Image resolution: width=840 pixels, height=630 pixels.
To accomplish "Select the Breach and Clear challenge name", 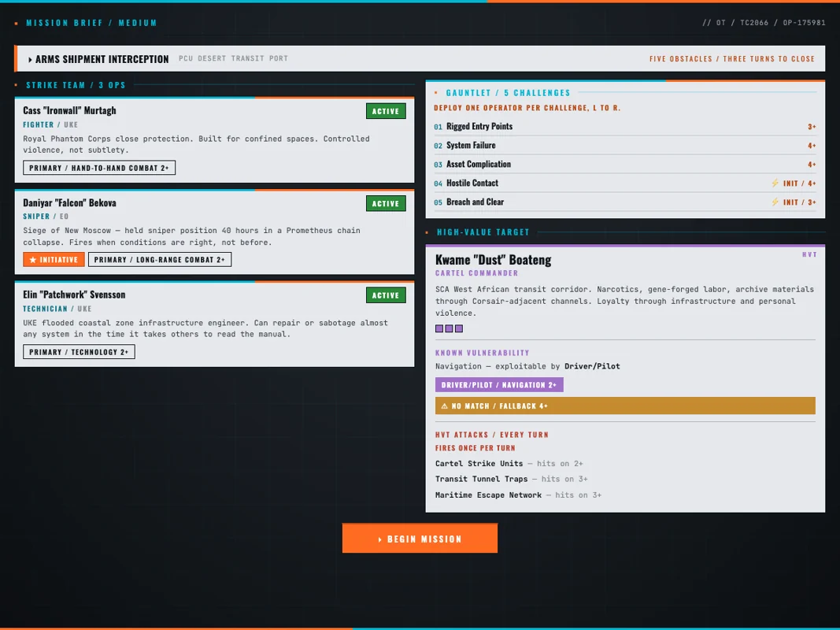I will [x=476, y=202].
